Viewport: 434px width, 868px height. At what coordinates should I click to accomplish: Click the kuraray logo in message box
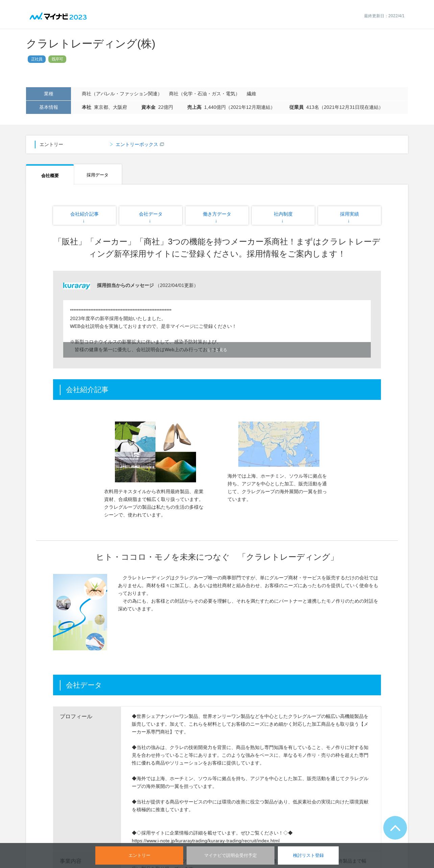[x=76, y=286]
